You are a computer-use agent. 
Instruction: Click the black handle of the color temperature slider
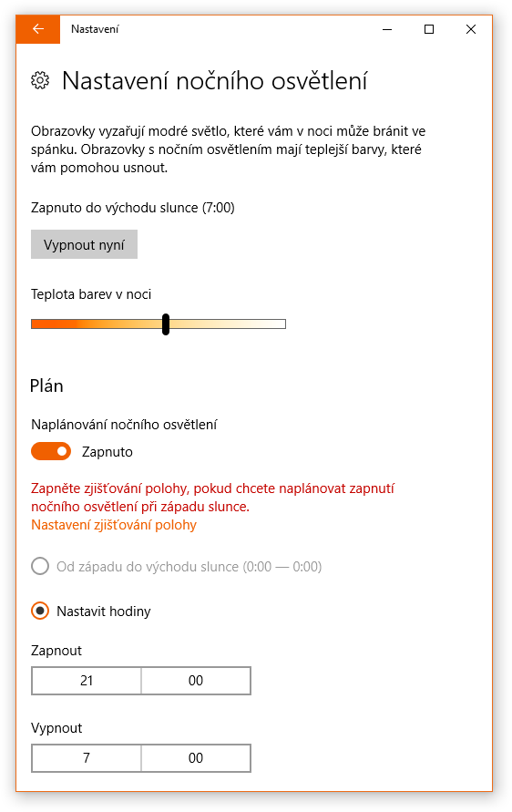(166, 324)
